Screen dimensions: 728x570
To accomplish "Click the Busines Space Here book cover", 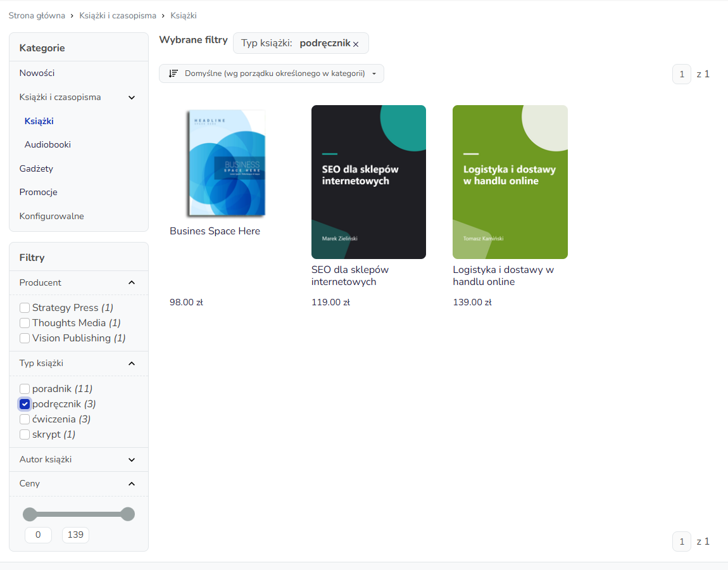I will pos(226,163).
